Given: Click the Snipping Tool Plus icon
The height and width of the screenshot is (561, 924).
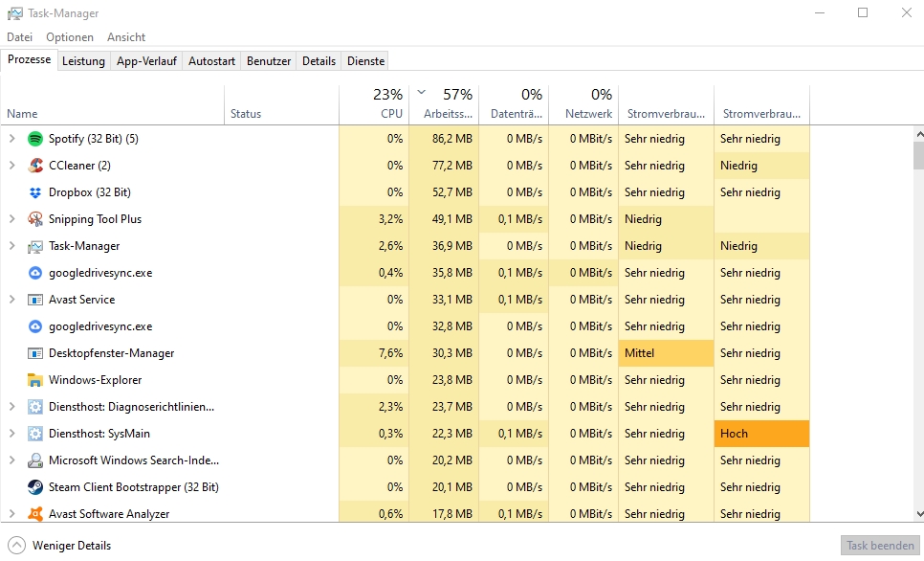Looking at the screenshot, I should tap(35, 219).
